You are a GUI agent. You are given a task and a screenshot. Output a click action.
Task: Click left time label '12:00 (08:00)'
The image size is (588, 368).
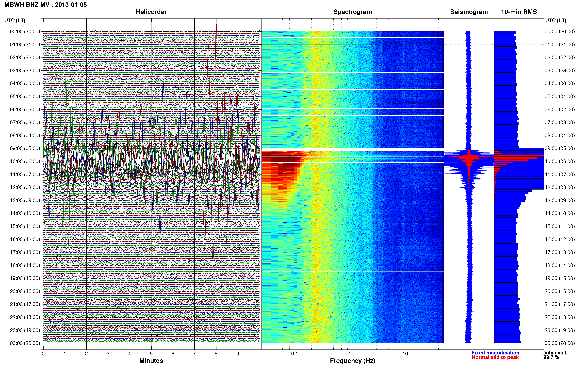(x=25, y=187)
